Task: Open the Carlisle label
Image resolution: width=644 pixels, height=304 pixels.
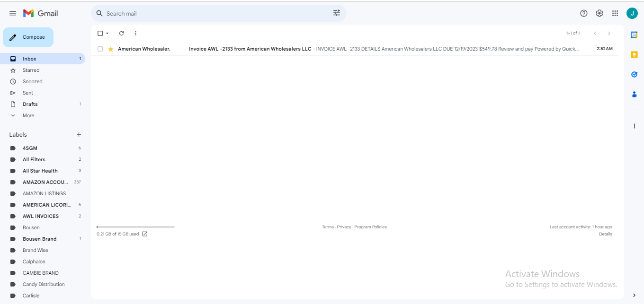Action: [43, 295]
